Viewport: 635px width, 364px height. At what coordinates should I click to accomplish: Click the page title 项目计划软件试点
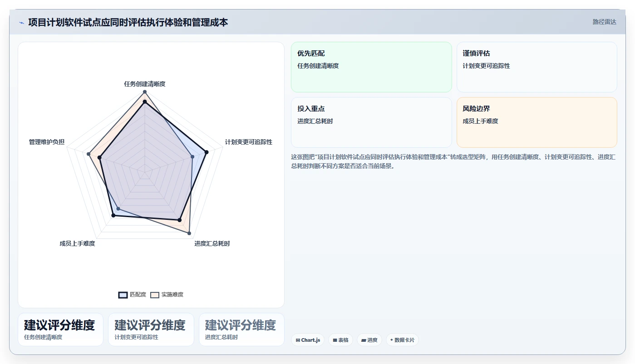[x=128, y=22]
